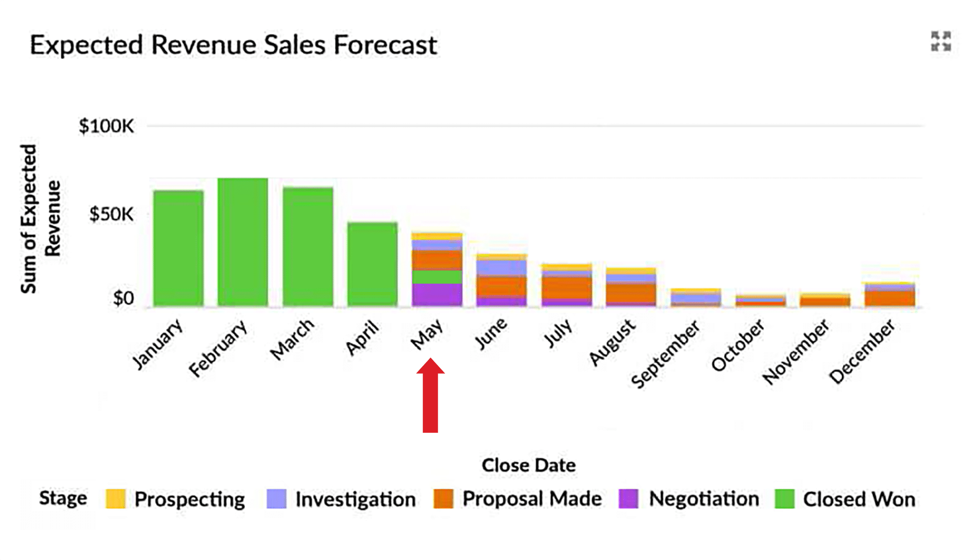The height and width of the screenshot is (560, 979).
Task: Click the blue Investigation segment in June
Action: 502,268
